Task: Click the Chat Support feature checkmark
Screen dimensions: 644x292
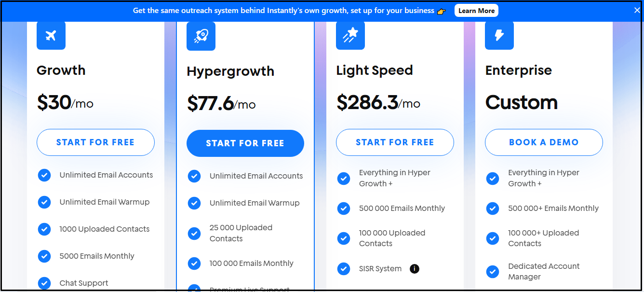Action: [44, 283]
